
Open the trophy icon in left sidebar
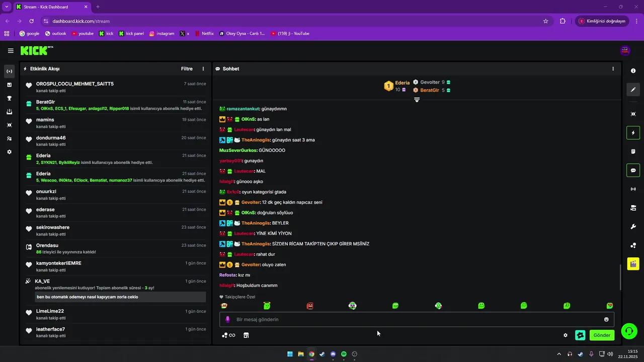9,98
